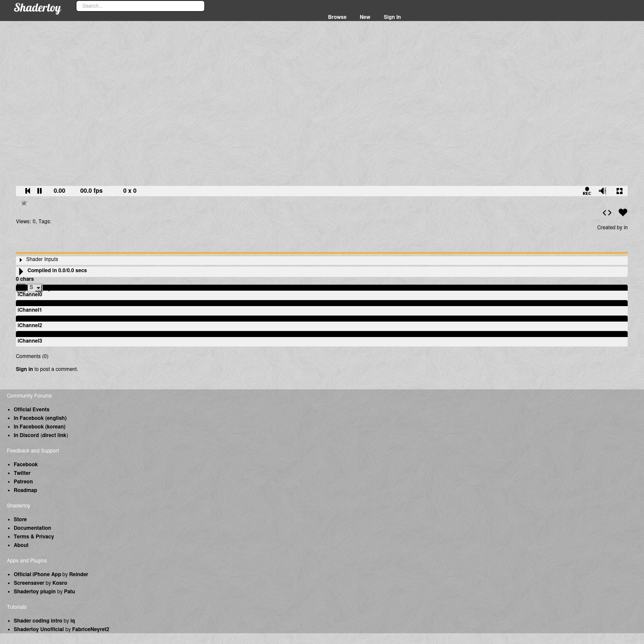Open the Patu author link
Screen dimensions: 644x644
click(x=70, y=592)
